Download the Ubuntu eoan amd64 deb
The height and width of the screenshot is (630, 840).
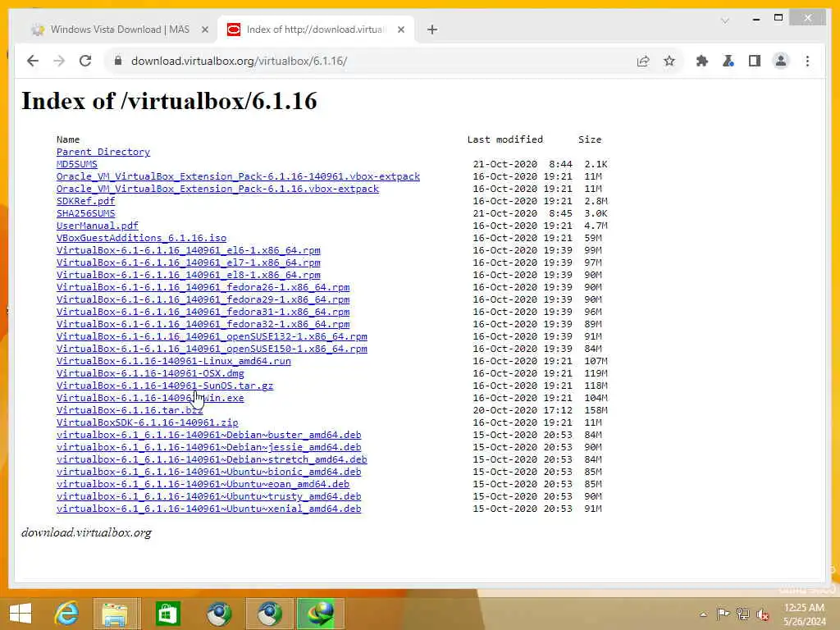[203, 485]
